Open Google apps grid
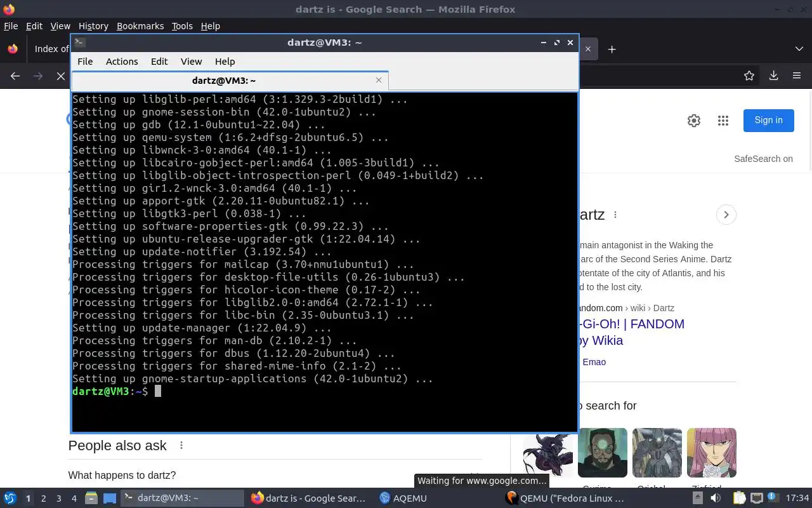The image size is (812, 508). pos(723,121)
